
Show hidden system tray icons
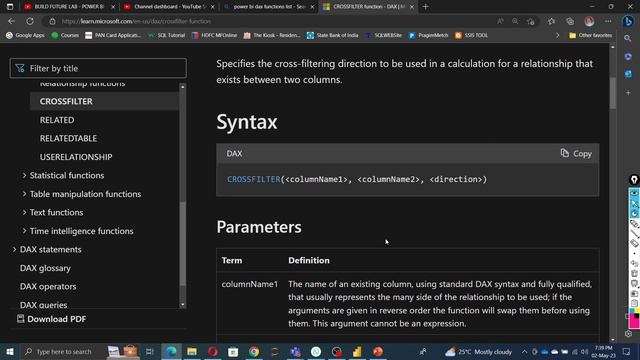point(524,351)
